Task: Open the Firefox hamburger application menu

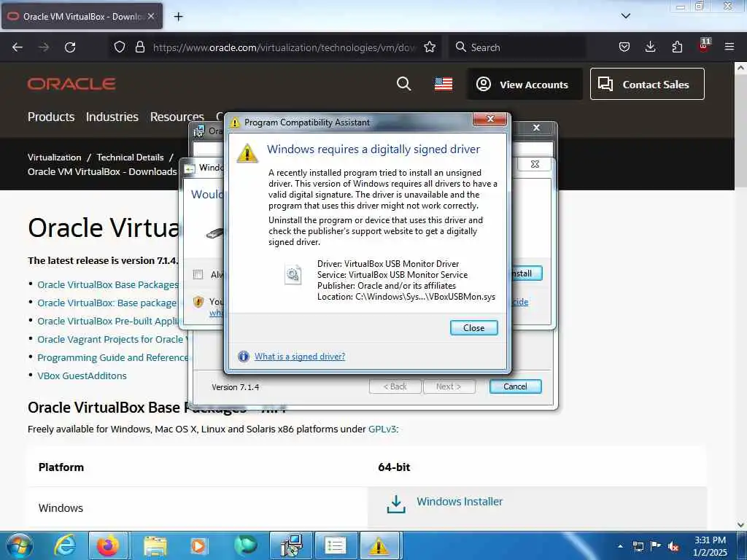Action: [729, 47]
